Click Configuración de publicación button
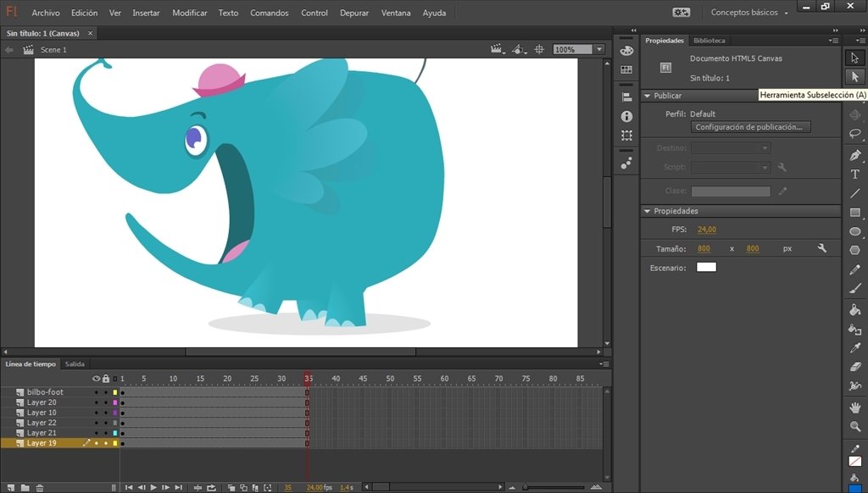868x493 pixels. [750, 127]
